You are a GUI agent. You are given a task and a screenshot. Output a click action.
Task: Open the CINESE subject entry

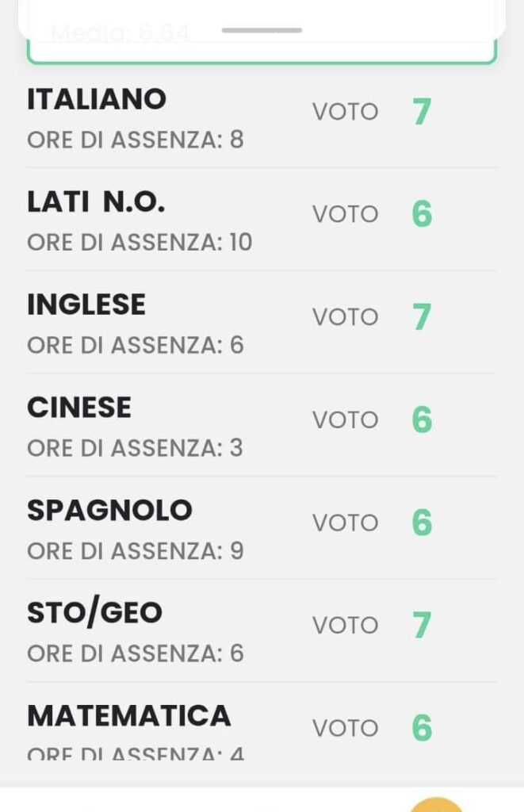(x=262, y=425)
